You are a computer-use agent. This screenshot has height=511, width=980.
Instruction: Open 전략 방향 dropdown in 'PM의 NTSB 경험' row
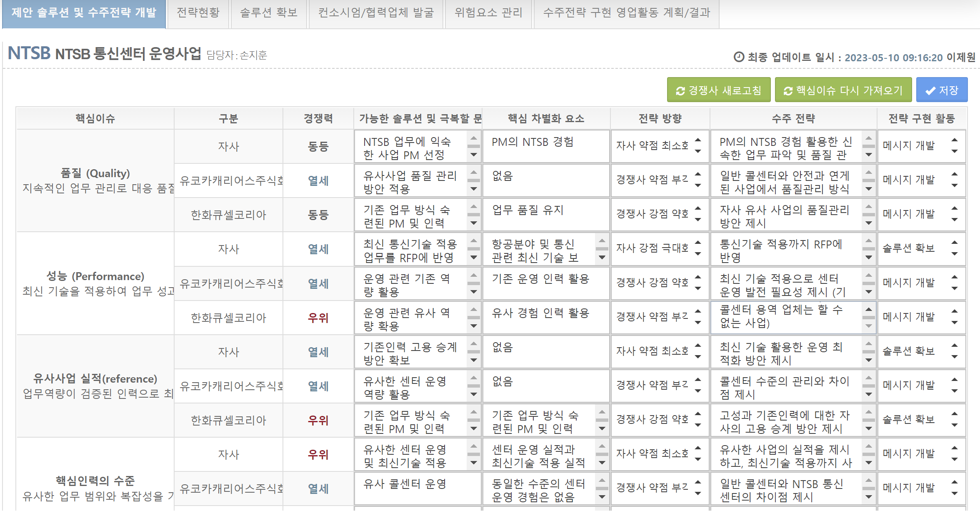coord(660,146)
